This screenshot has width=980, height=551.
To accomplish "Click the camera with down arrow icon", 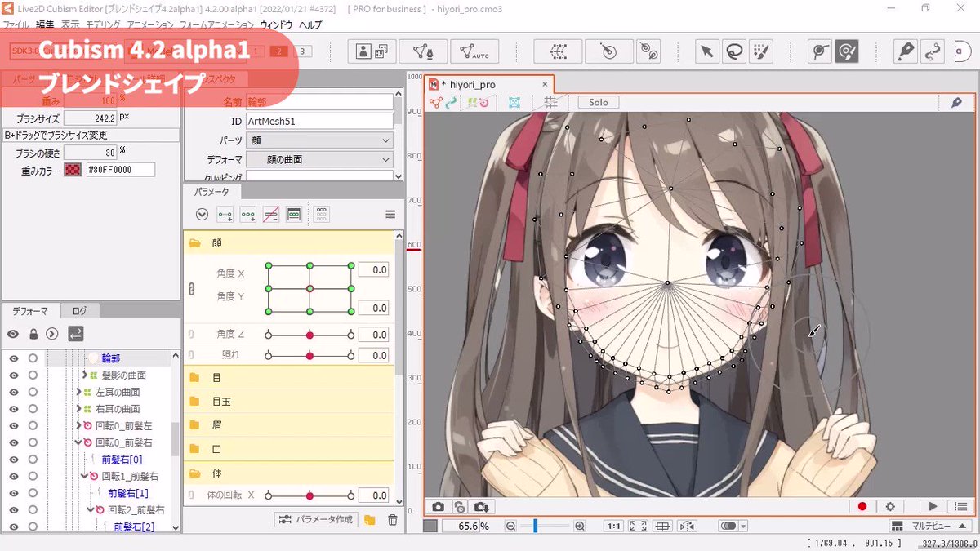I will [x=483, y=506].
